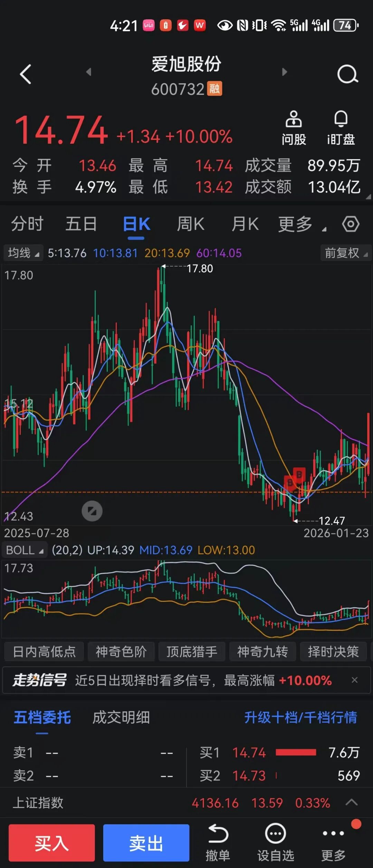Image resolution: width=373 pixels, height=868 pixels.
Task: Open the stock search magnifier
Action: (x=347, y=74)
